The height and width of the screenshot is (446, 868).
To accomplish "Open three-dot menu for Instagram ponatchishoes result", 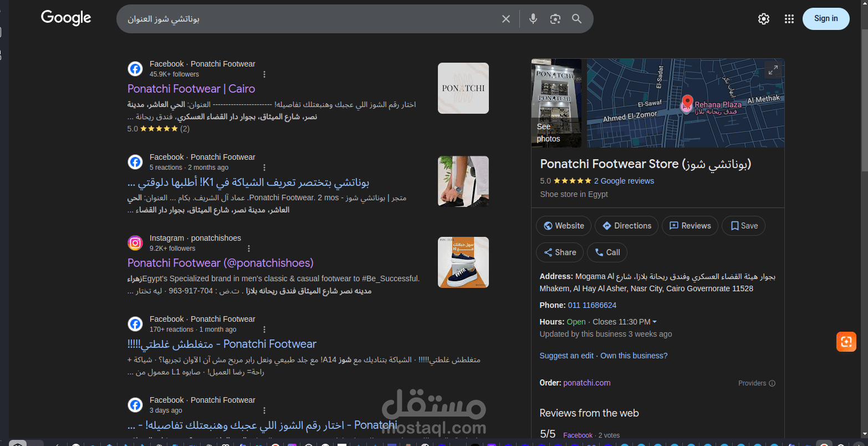I will coord(249,249).
